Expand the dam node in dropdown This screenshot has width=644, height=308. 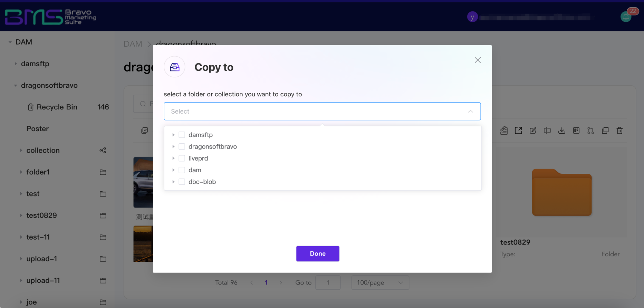tap(173, 170)
